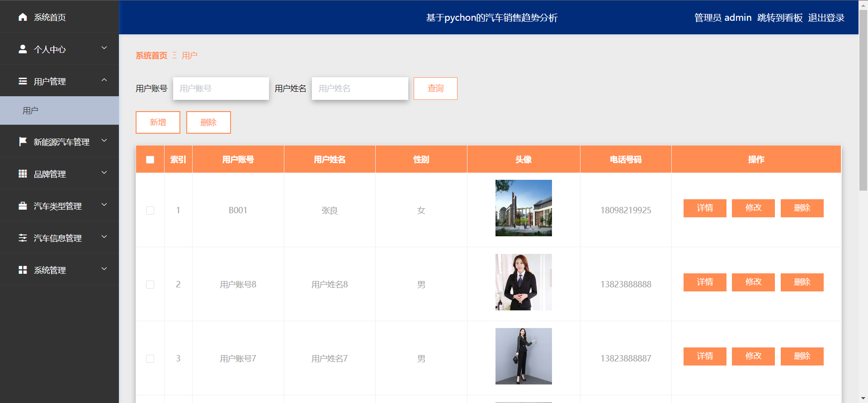The width and height of the screenshot is (868, 403).
Task: Click the account cell B001
Action: [238, 210]
